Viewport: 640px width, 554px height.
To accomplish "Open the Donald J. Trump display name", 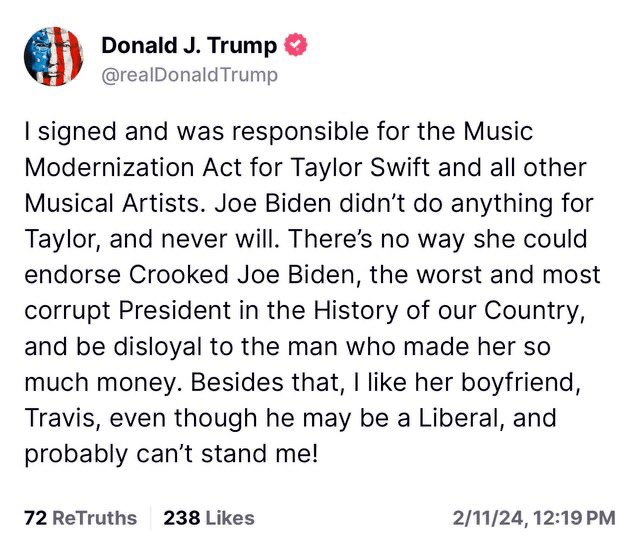I will (x=192, y=45).
